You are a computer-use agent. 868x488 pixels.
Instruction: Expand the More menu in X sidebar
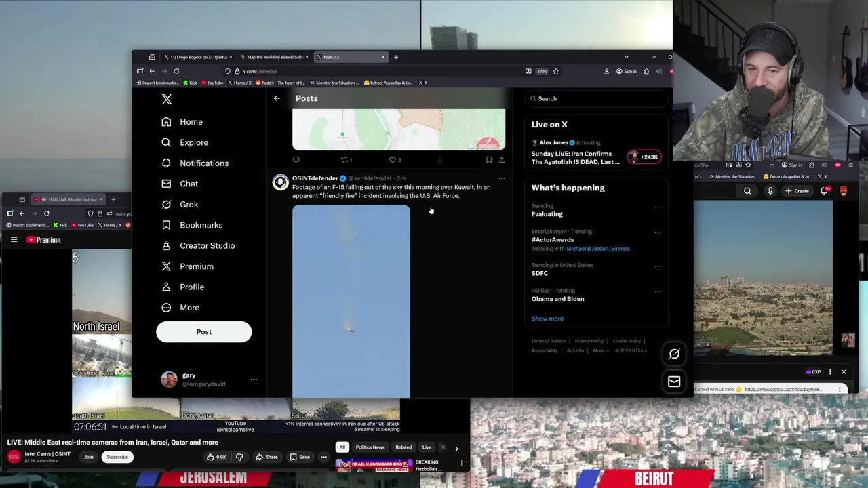click(180, 308)
